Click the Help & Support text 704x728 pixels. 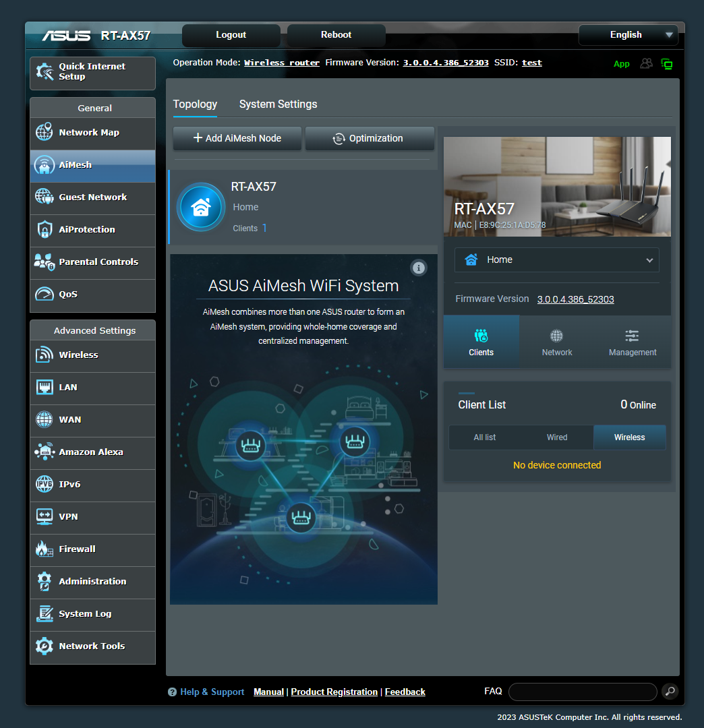pyautogui.click(x=212, y=692)
